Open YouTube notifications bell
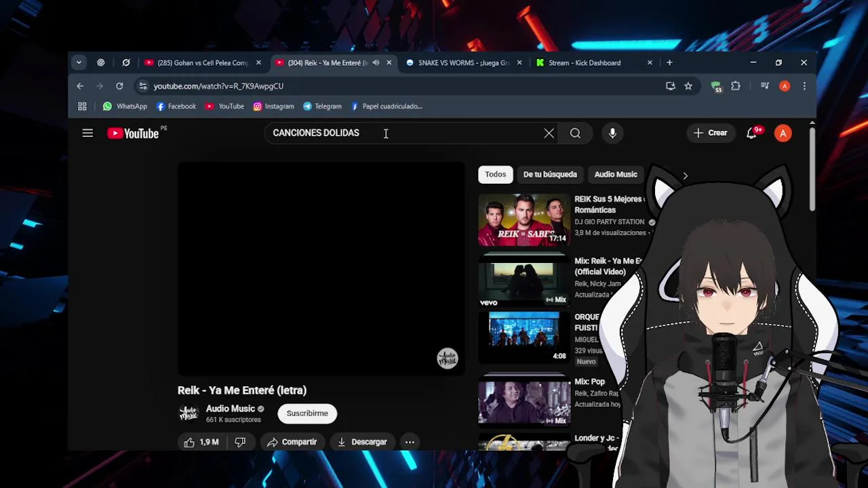Viewport: 868px width, 488px height. click(x=751, y=134)
